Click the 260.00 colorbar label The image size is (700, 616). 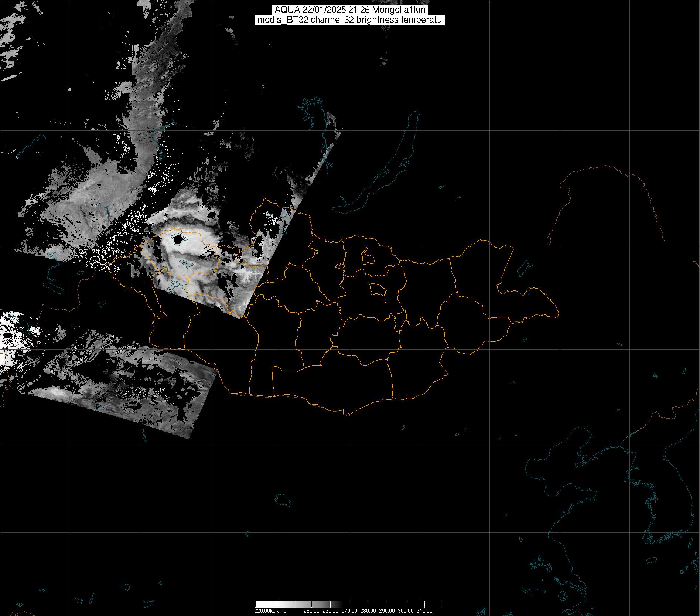click(x=330, y=611)
